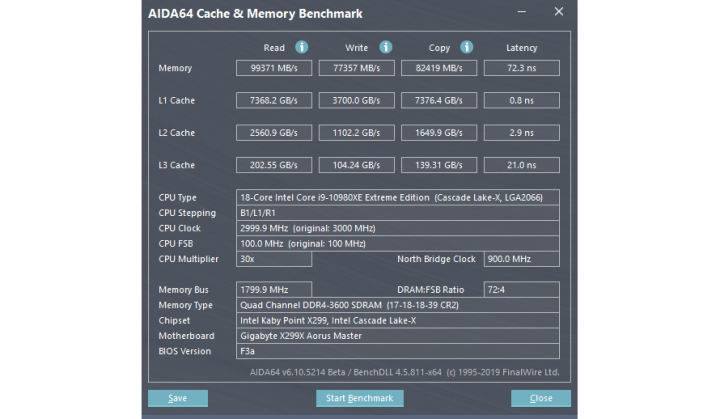Select L3 Cache read value 202.55 GB/s
The image size is (720, 419).
click(274, 165)
